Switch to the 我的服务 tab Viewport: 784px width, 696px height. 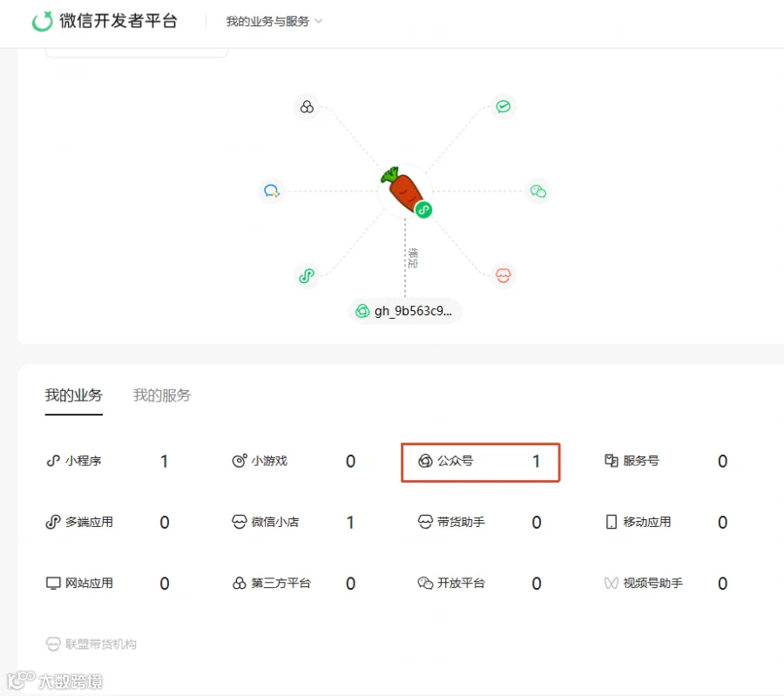[162, 395]
